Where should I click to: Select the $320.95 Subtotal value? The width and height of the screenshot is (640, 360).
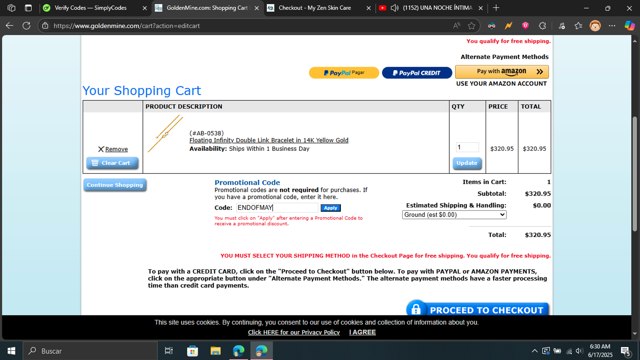point(538,193)
